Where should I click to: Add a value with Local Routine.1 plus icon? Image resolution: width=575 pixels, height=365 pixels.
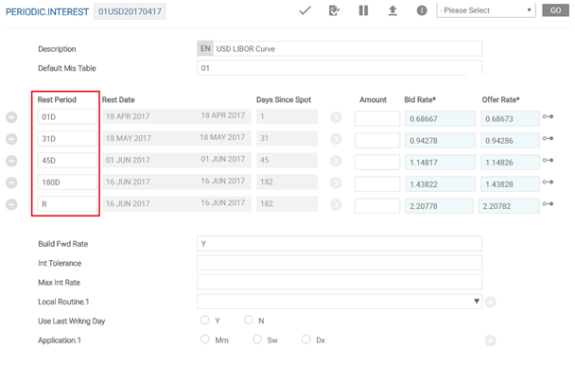coord(490,302)
